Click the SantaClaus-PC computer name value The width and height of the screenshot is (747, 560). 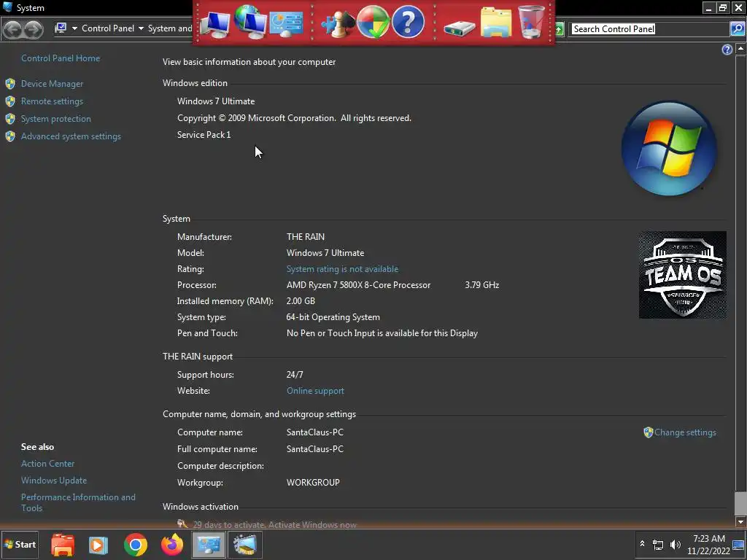[315, 432]
